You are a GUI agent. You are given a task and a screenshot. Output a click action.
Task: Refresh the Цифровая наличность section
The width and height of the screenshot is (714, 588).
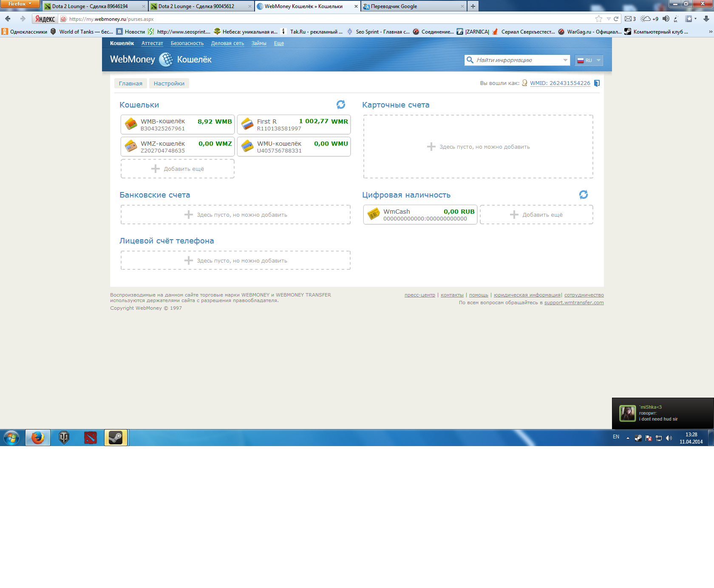tap(584, 195)
